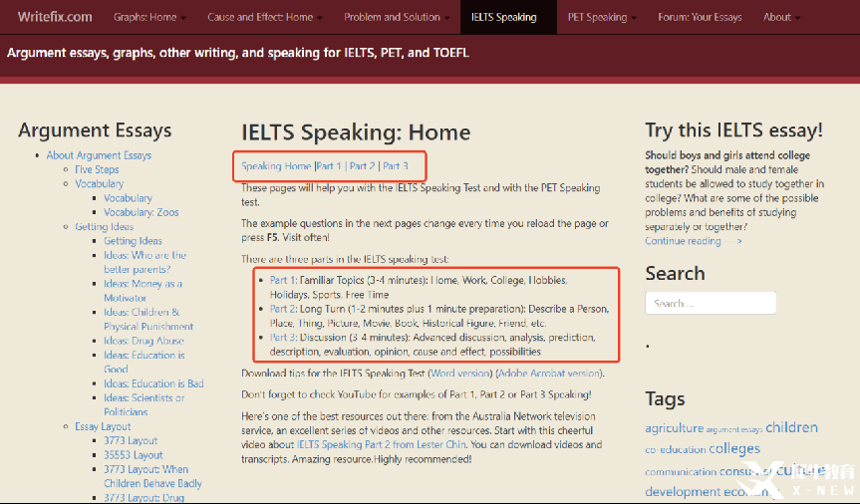
Task: Open the Part 1: Familiar Topics bullet link
Action: pos(283,280)
